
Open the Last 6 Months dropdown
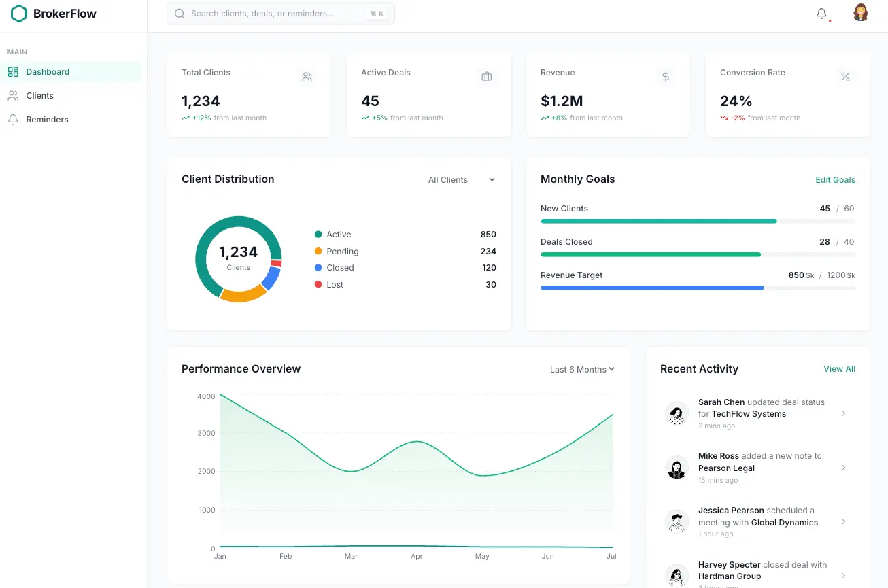click(x=582, y=369)
